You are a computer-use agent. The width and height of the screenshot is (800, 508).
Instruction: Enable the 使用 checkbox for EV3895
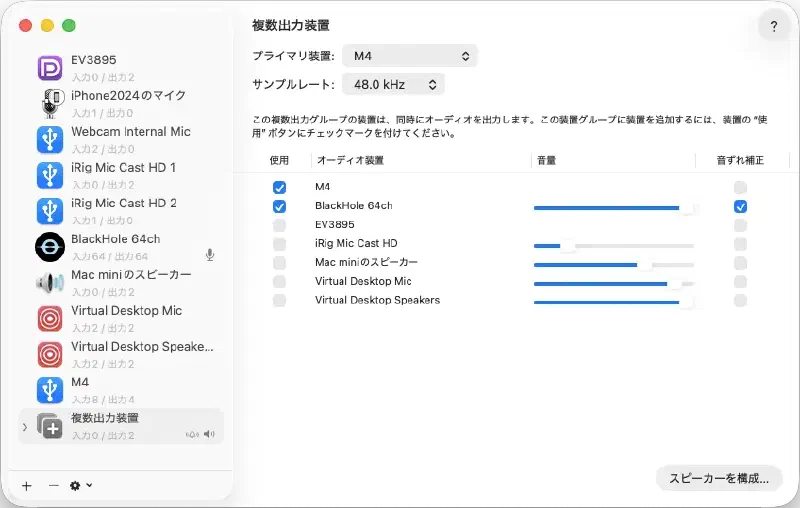[279, 225]
